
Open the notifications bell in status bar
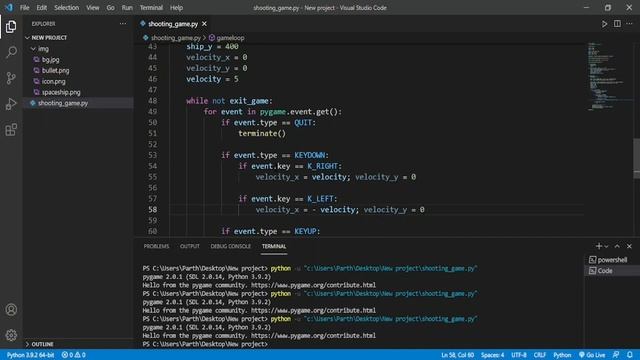tap(630, 355)
